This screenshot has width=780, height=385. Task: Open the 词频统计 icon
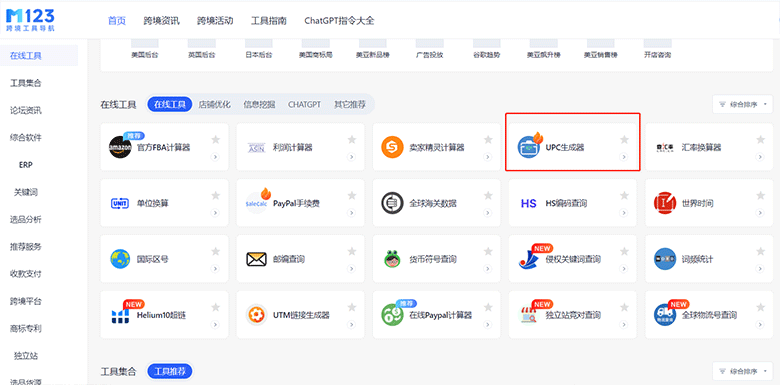pyautogui.click(x=665, y=259)
